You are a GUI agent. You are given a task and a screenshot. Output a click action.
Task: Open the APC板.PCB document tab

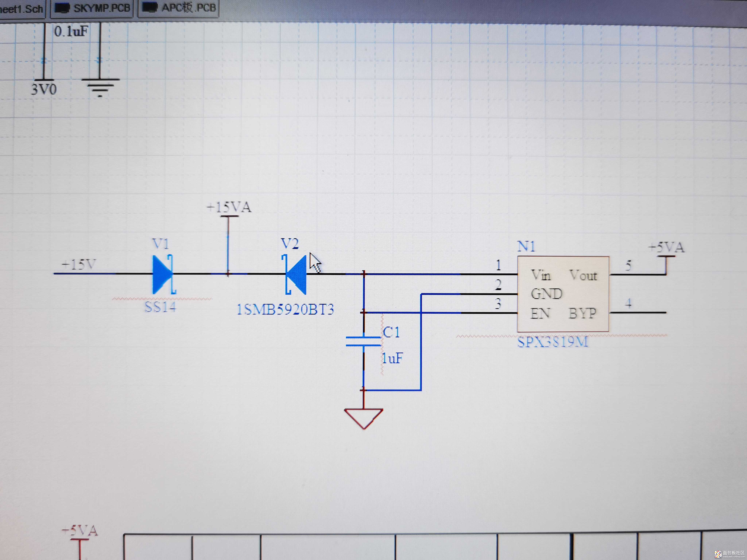coord(179,8)
